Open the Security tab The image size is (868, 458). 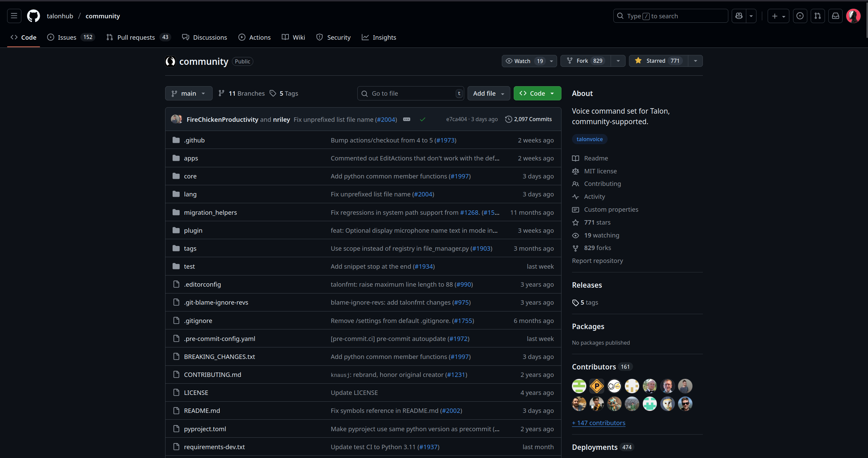[x=333, y=37]
